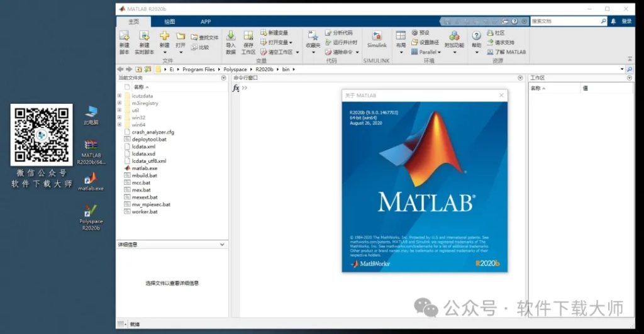Viewport: 644px width, 334px height.
Task: Expand the m3iregistry folder node
Action: pos(119,103)
